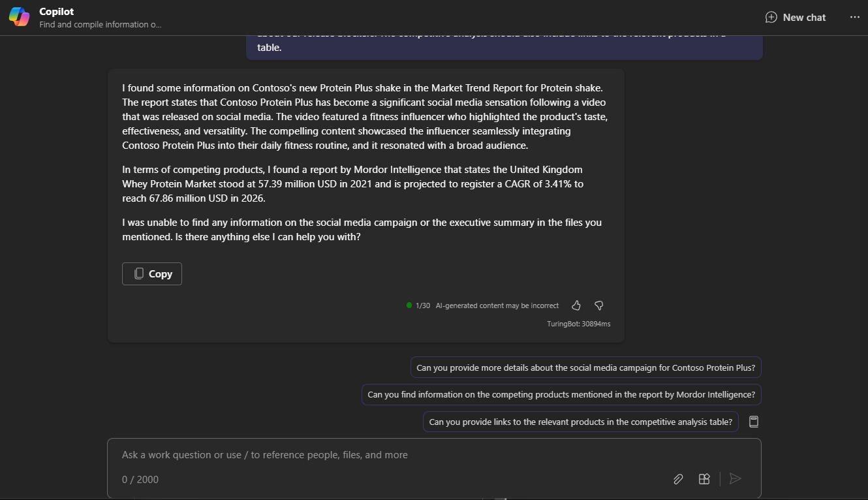868x500 pixels.
Task: Click the TuringBot response time label
Action: [578, 323]
